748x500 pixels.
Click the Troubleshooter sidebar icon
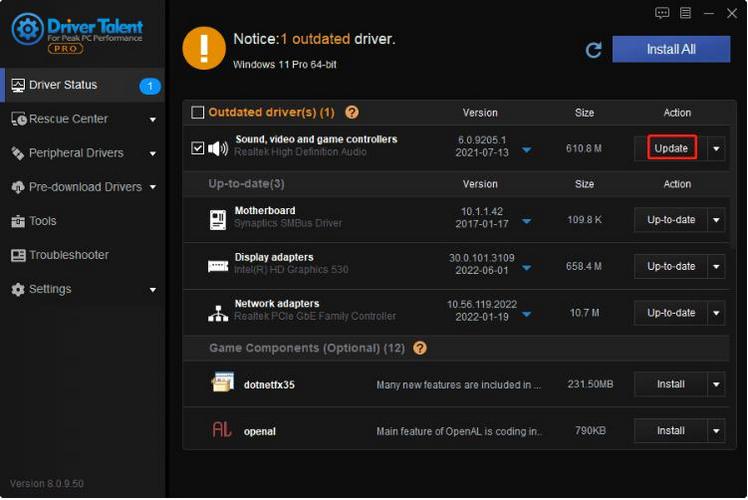tap(18, 255)
